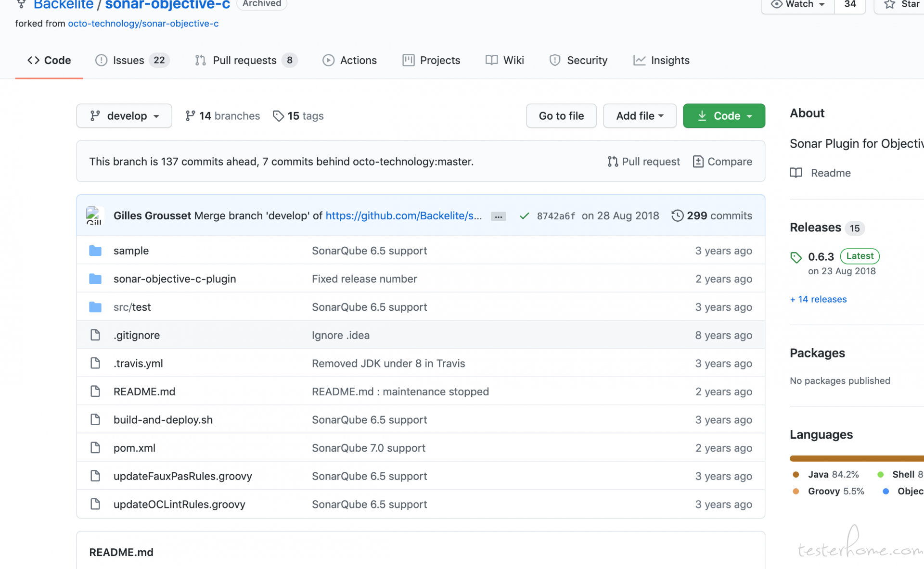Open build-and-deploy.sh file
The height and width of the screenshot is (569, 924).
coord(163,419)
